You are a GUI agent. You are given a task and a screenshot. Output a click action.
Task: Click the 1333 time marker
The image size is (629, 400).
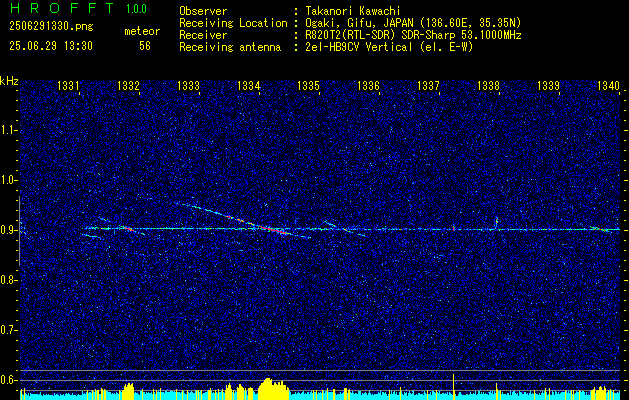click(x=188, y=85)
